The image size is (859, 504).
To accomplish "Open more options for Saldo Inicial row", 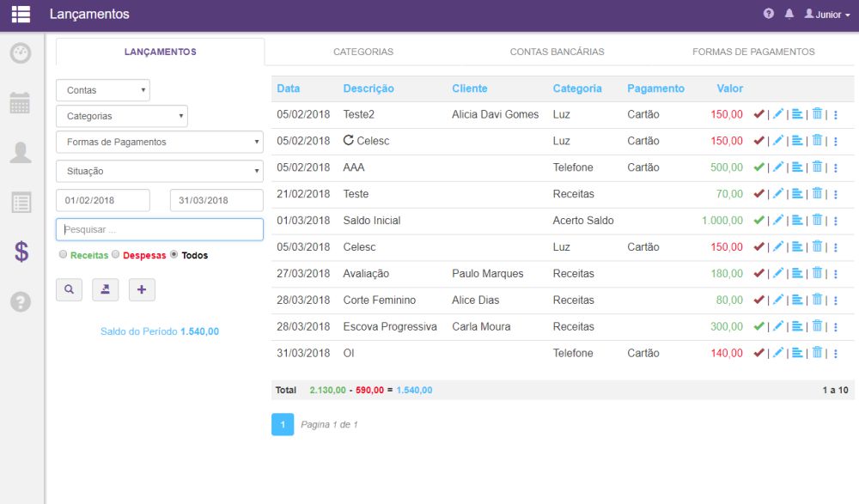I will [x=836, y=222].
